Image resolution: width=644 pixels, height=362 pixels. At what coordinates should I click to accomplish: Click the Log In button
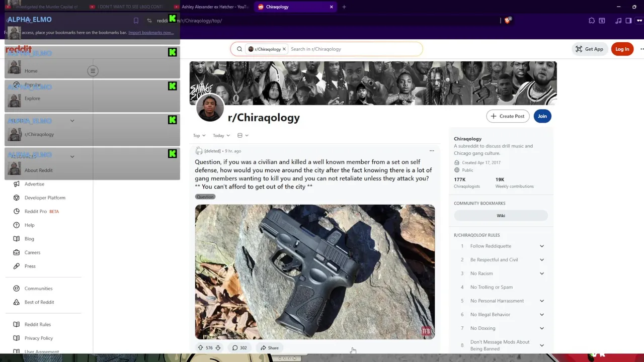622,49
